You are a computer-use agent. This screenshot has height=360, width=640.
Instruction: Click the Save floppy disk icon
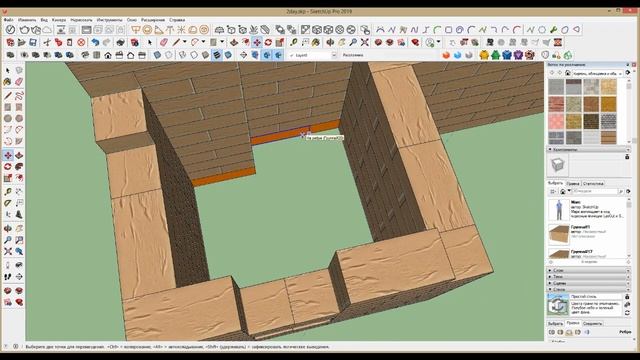(33, 42)
